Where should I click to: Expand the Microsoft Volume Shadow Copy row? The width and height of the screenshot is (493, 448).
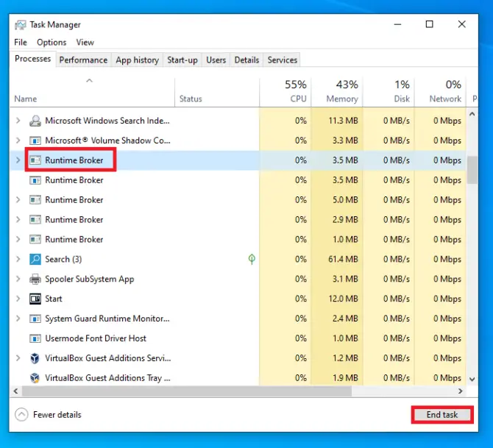18,141
